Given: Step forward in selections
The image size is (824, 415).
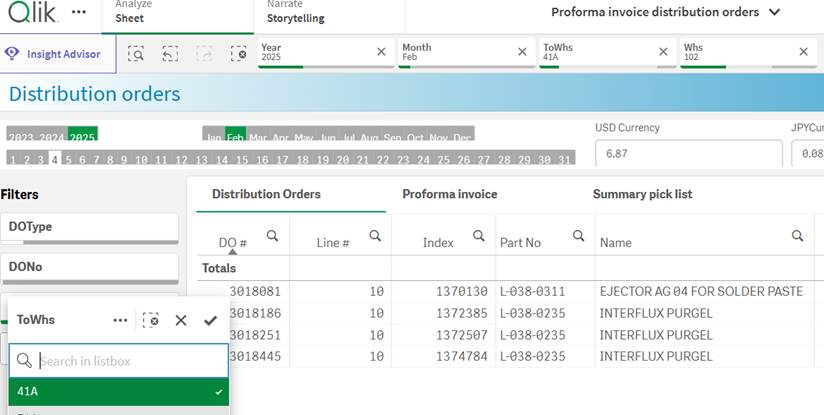Looking at the screenshot, I should click(204, 54).
